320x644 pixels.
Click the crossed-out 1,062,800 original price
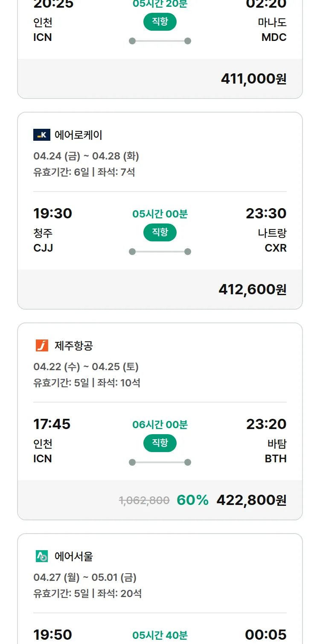pyautogui.click(x=144, y=500)
